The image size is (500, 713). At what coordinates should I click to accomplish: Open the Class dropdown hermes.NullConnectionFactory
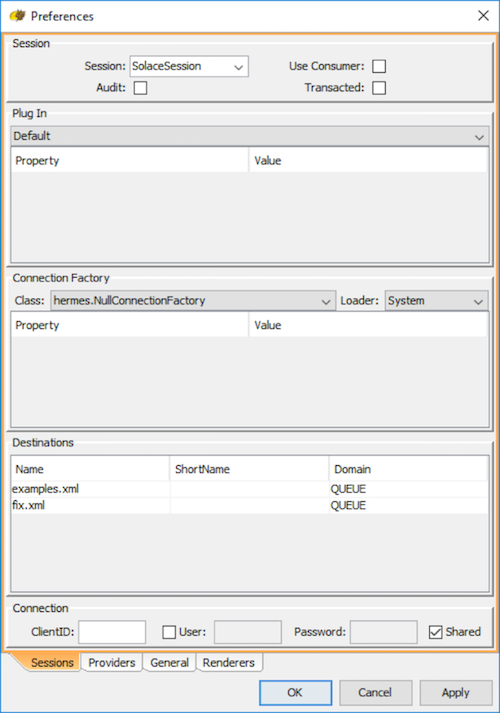tap(193, 301)
